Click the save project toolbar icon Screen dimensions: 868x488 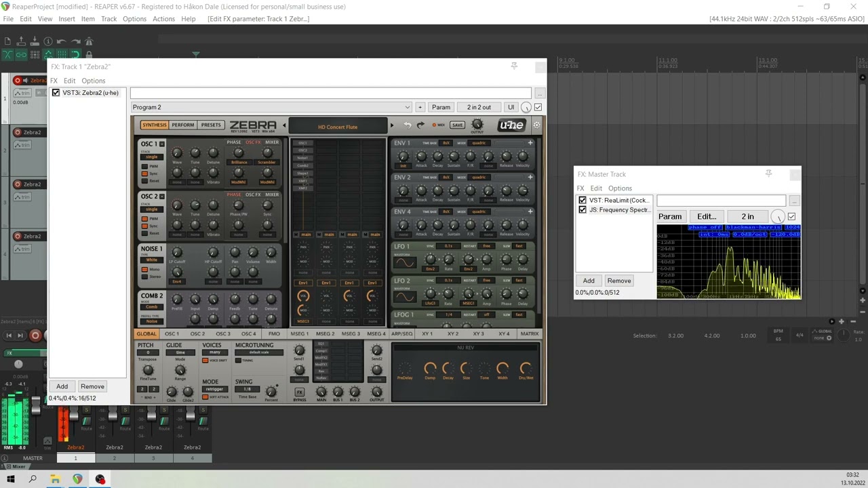(35, 42)
